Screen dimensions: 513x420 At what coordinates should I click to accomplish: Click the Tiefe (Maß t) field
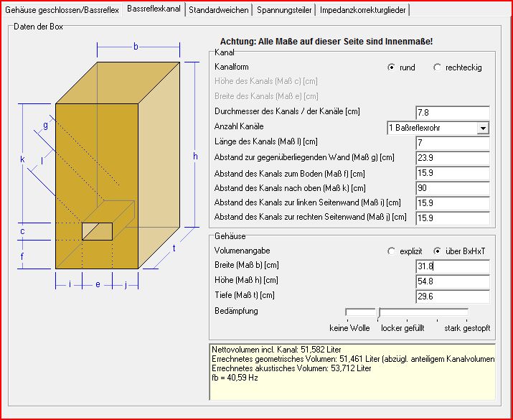[452, 296]
